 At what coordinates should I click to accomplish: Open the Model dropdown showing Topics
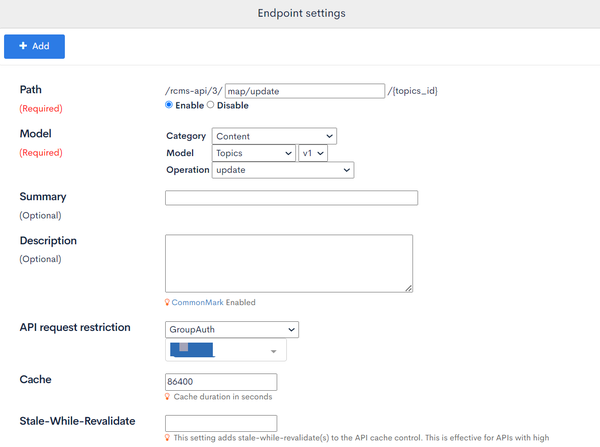(254, 153)
